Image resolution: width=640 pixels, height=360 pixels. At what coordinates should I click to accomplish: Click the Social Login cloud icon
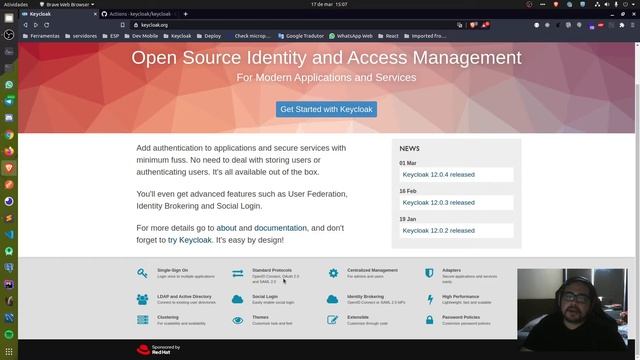click(238, 299)
